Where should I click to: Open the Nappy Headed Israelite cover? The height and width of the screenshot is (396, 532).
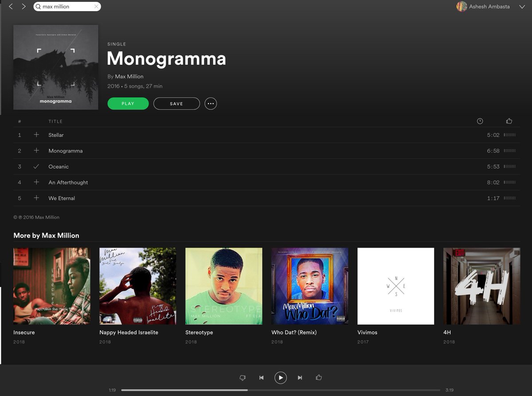point(138,286)
